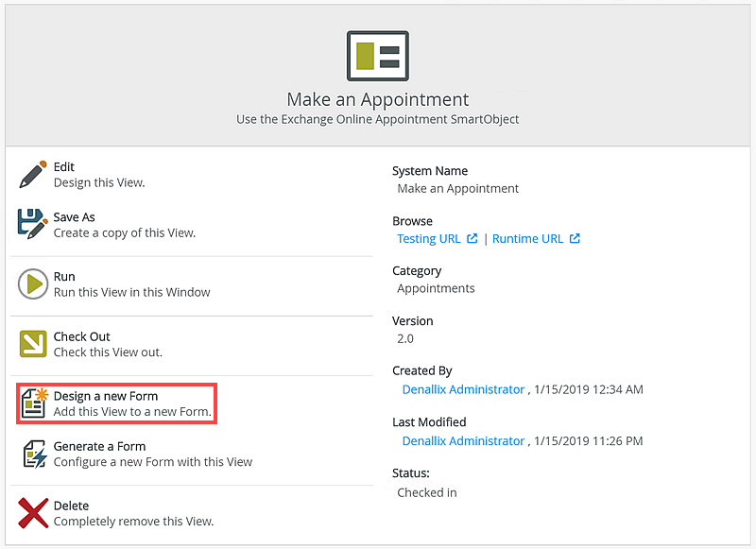Open the Testing URL link
The image size is (756, 549).
429,239
